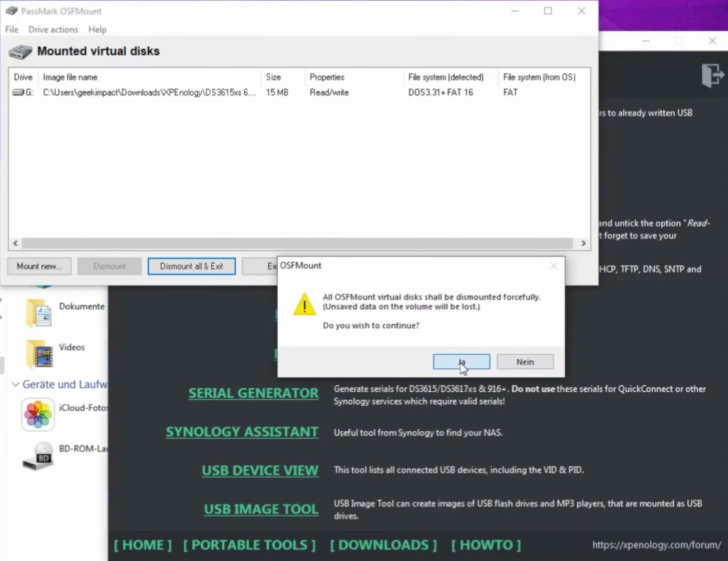Go to the [ HOWTO ] tab

tap(486, 545)
